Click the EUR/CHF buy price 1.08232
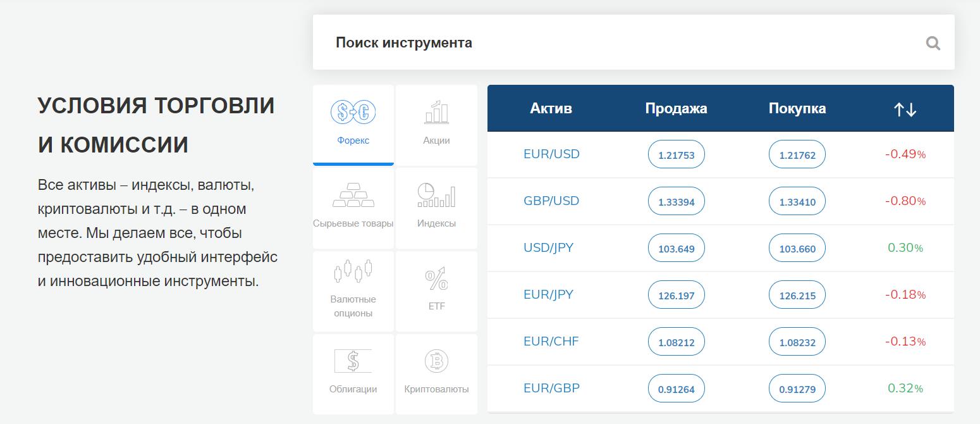Viewport: 980px width, 424px height. coord(797,341)
